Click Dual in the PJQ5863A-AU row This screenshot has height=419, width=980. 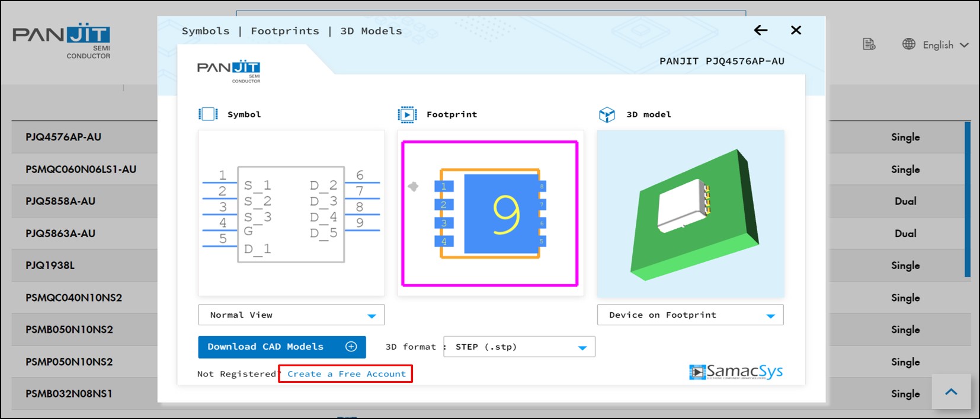(x=905, y=234)
